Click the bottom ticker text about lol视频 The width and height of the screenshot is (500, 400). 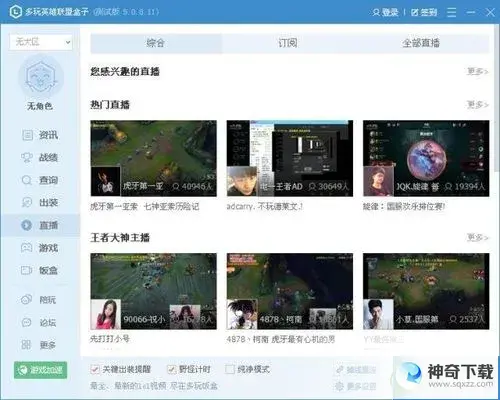[x=154, y=386]
